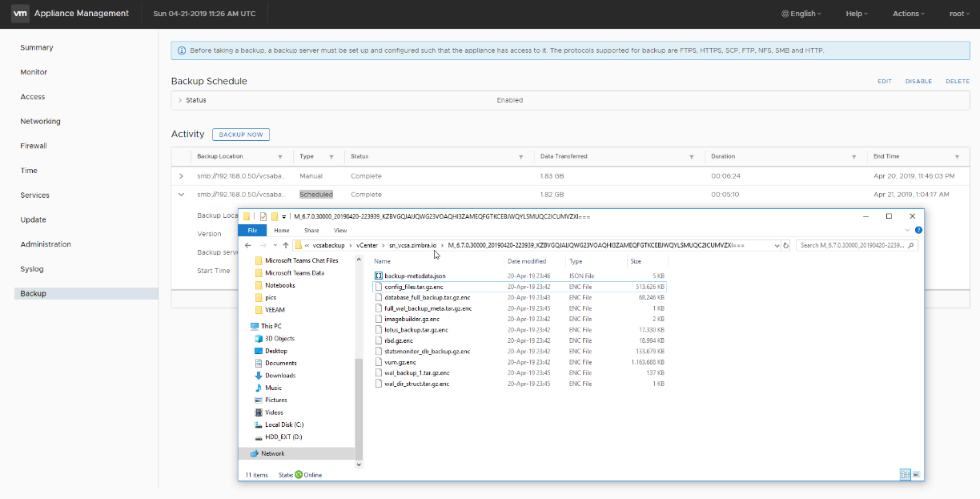Filter the Backup Location column

pos(279,157)
